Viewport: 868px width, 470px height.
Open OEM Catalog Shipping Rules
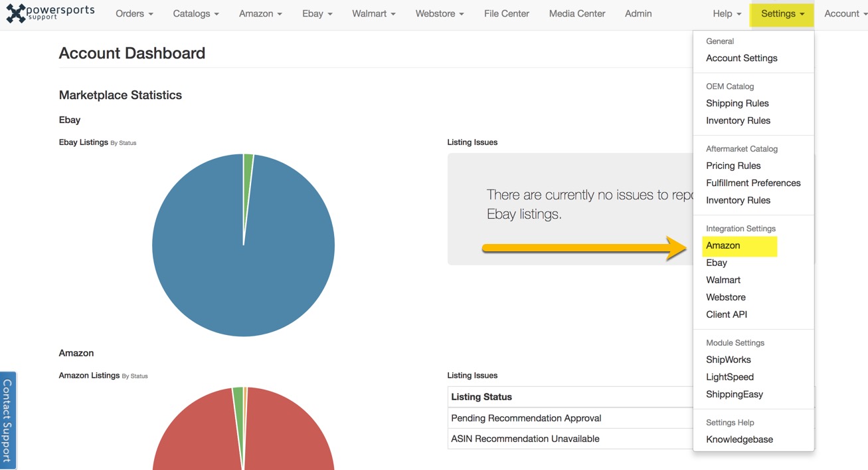(737, 103)
